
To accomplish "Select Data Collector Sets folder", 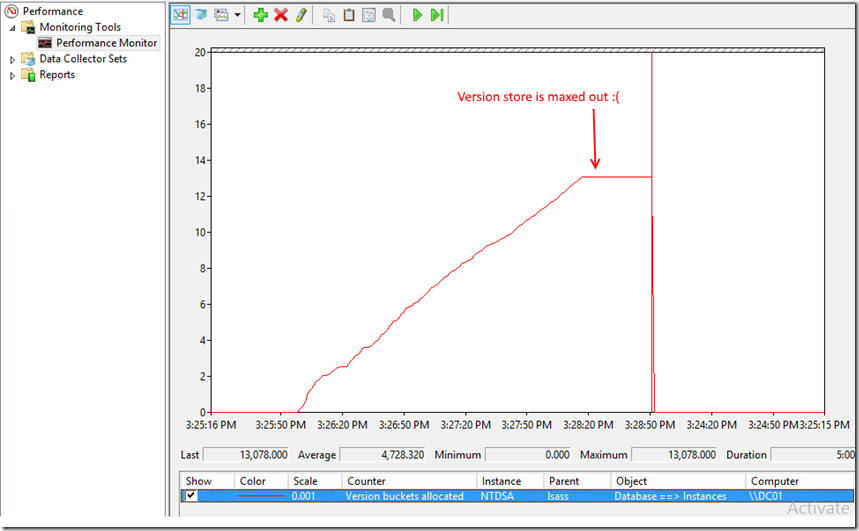I will (x=83, y=59).
